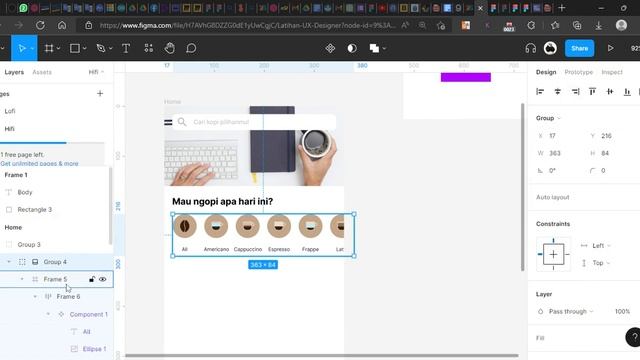Click the constraints box widget
The image size is (640, 360).
tap(553, 254)
